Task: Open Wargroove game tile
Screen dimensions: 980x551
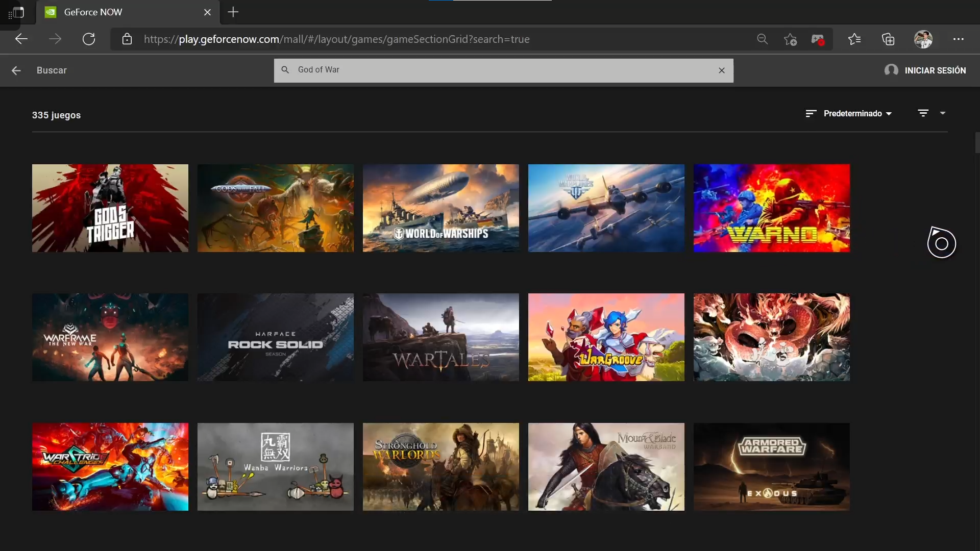Action: pos(606,337)
